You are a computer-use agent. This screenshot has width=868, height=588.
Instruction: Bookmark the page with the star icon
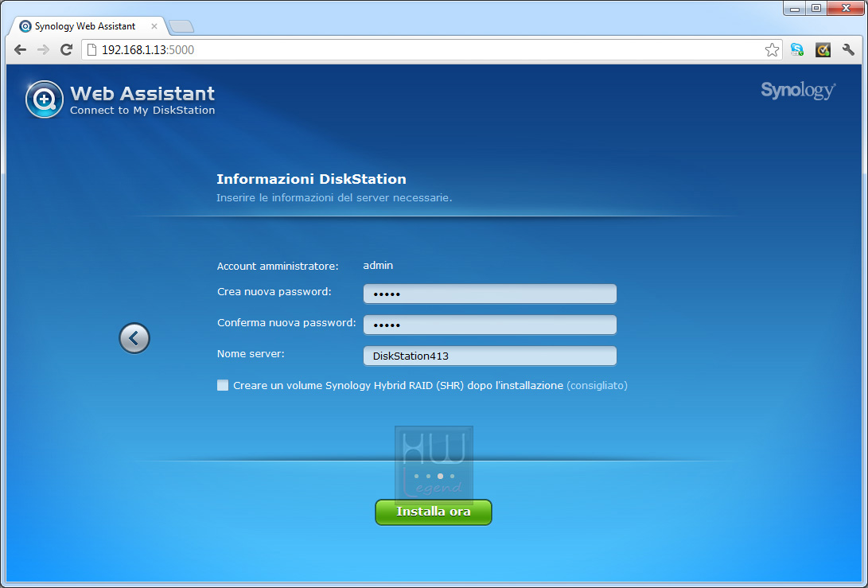(772, 50)
